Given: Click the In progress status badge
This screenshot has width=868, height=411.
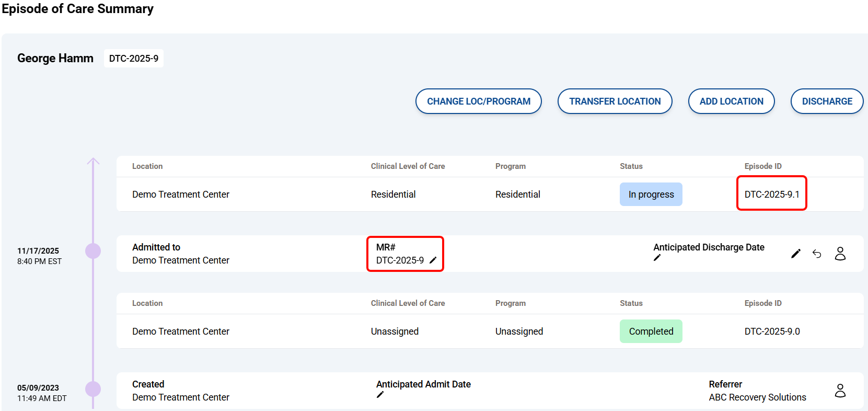Looking at the screenshot, I should tap(651, 195).
